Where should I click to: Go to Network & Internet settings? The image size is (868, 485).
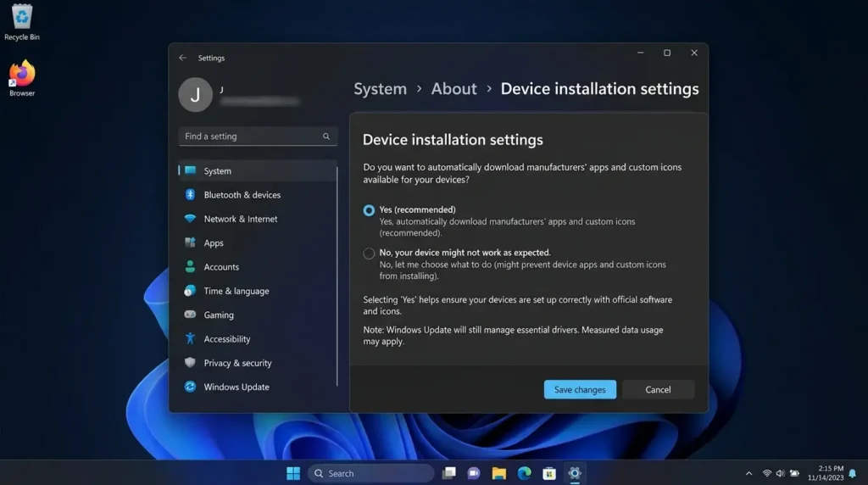coord(258,219)
